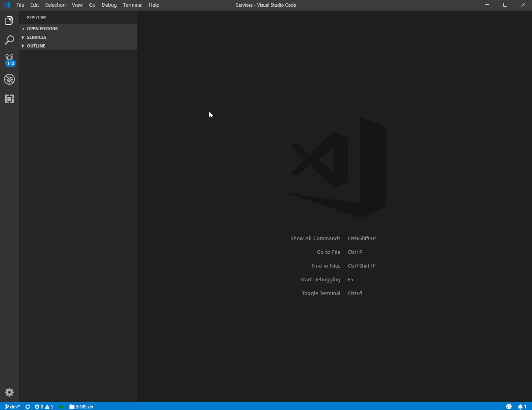Viewport: 532px width, 410px height.
Task: Click the dev* git branch indicator
Action: coord(13,407)
